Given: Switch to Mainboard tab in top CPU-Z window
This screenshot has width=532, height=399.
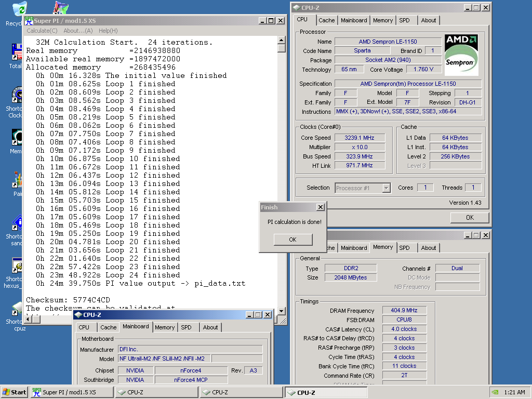Looking at the screenshot, I should coord(354,20).
